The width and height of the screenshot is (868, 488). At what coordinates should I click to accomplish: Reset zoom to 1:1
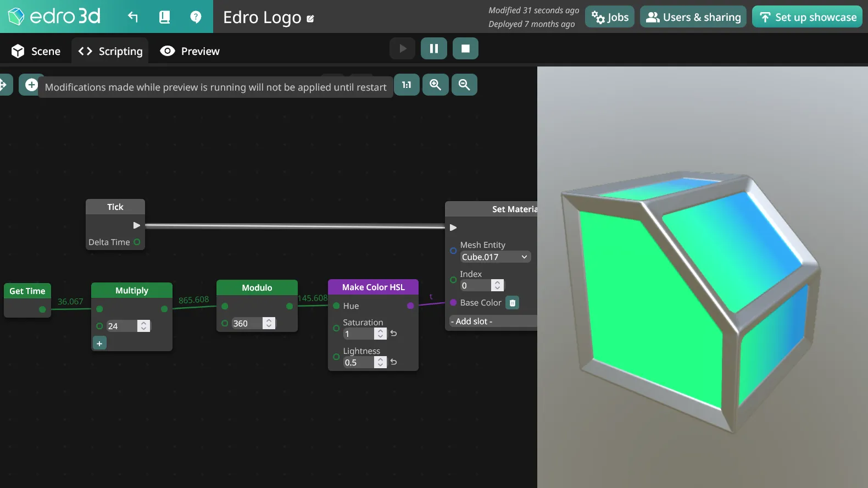407,85
